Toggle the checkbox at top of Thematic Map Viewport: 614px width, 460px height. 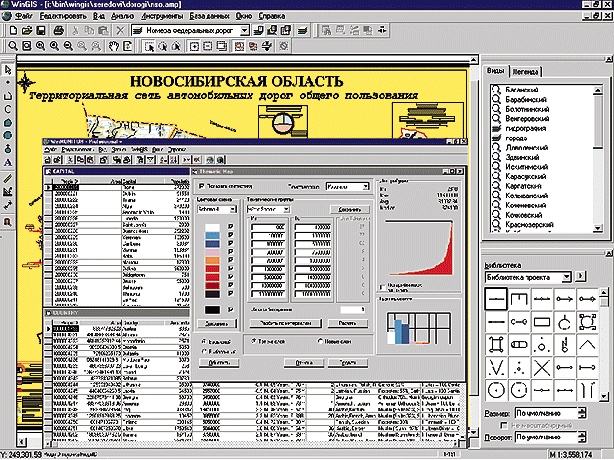(x=202, y=186)
